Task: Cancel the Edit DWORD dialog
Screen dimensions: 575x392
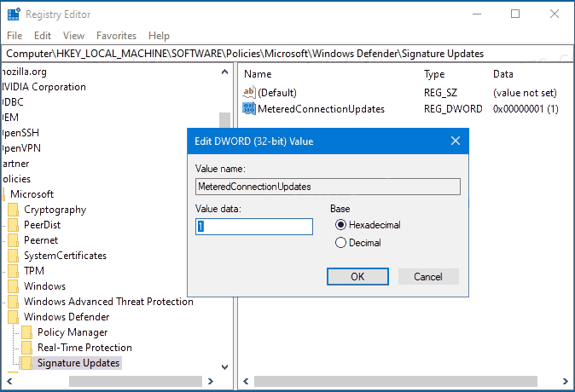Action: pos(428,277)
